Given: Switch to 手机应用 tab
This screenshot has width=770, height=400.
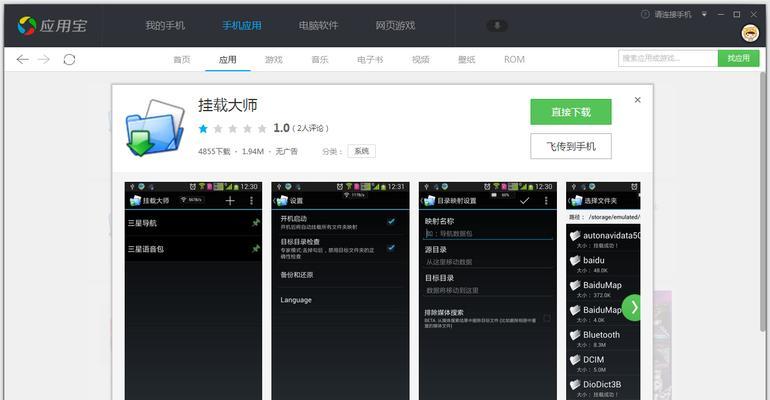Looking at the screenshot, I should tap(242, 26).
